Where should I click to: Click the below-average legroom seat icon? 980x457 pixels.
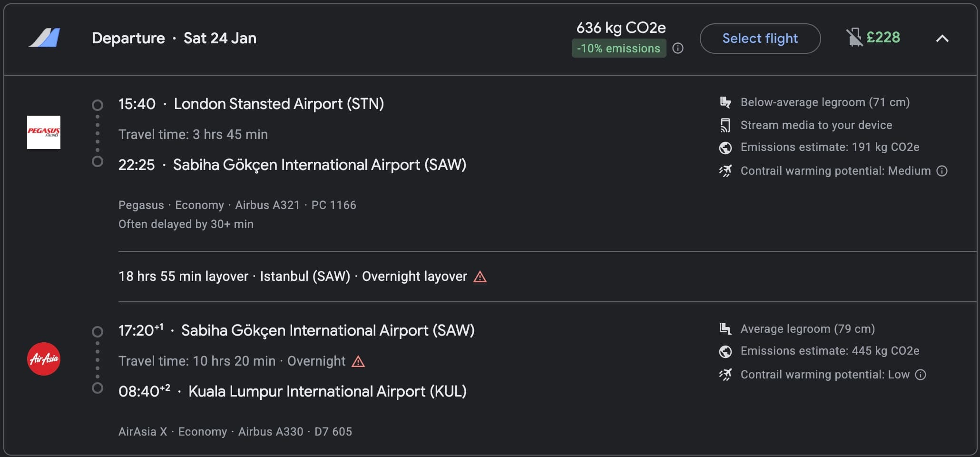click(725, 101)
